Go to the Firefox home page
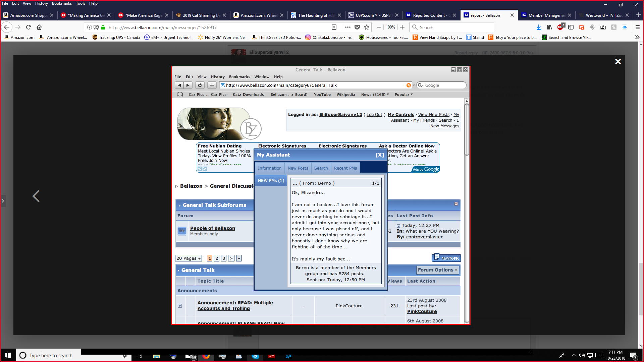This screenshot has width=644, height=362. 39,27
